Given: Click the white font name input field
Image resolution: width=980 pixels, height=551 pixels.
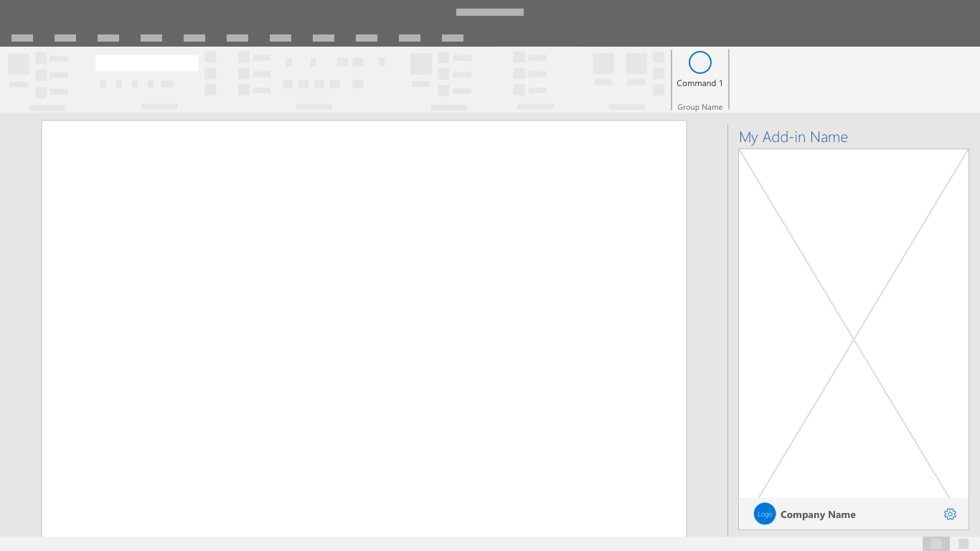Looking at the screenshot, I should click(x=146, y=63).
